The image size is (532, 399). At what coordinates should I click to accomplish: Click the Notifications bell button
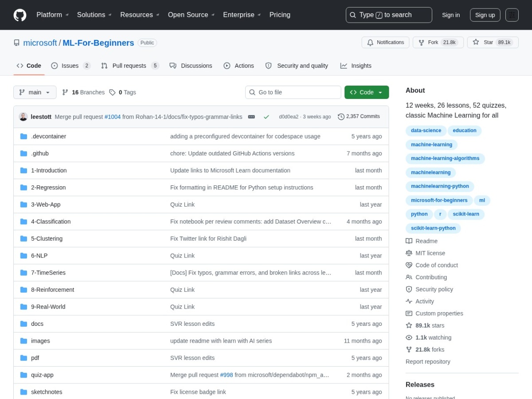click(385, 43)
